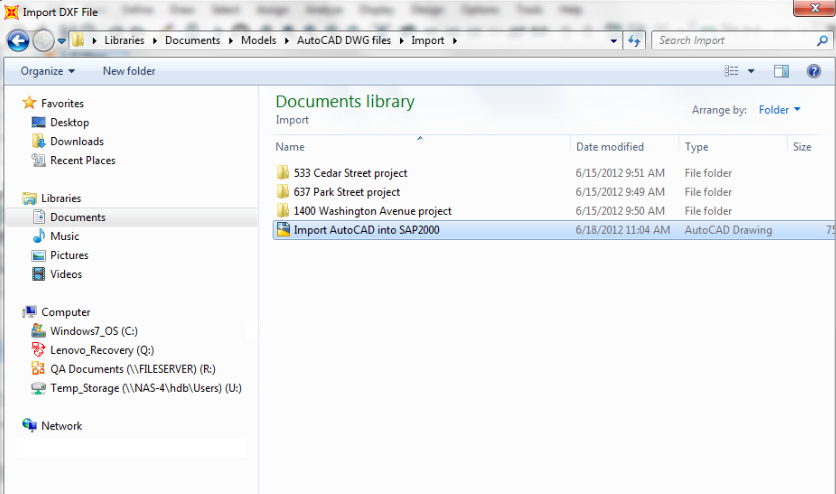Select 'Import AutoCAD into SAP2000' file name
Image resolution: width=836 pixels, height=494 pixels.
[366, 230]
